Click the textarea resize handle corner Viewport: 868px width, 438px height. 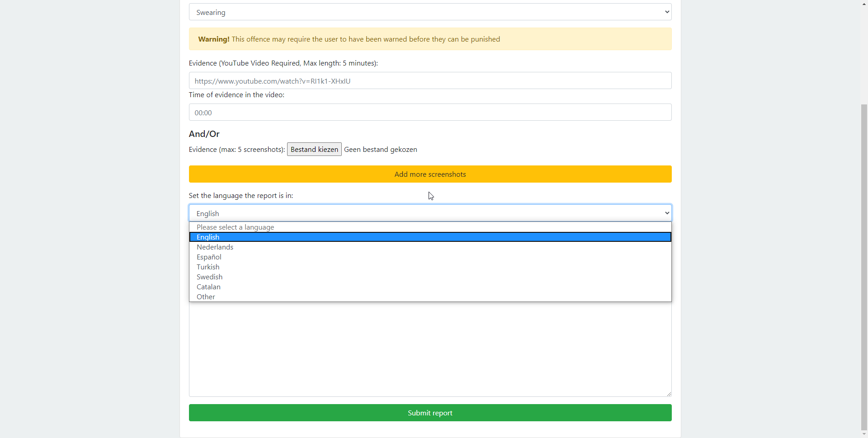[x=669, y=394]
